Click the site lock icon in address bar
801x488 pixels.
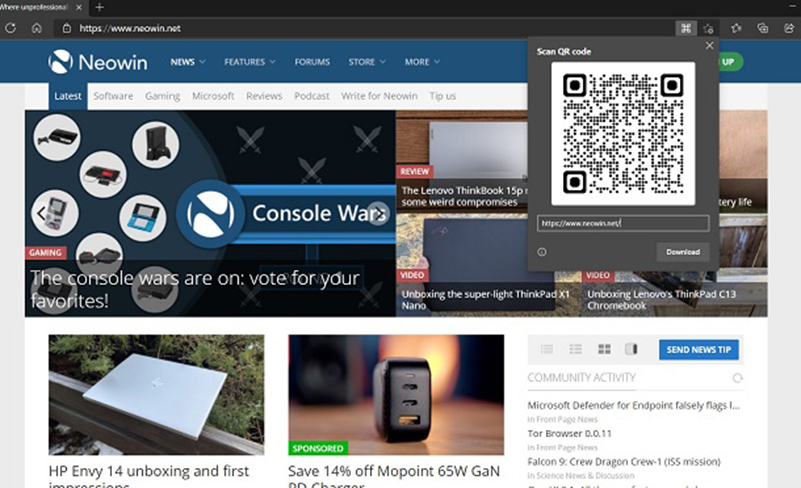[x=67, y=29]
